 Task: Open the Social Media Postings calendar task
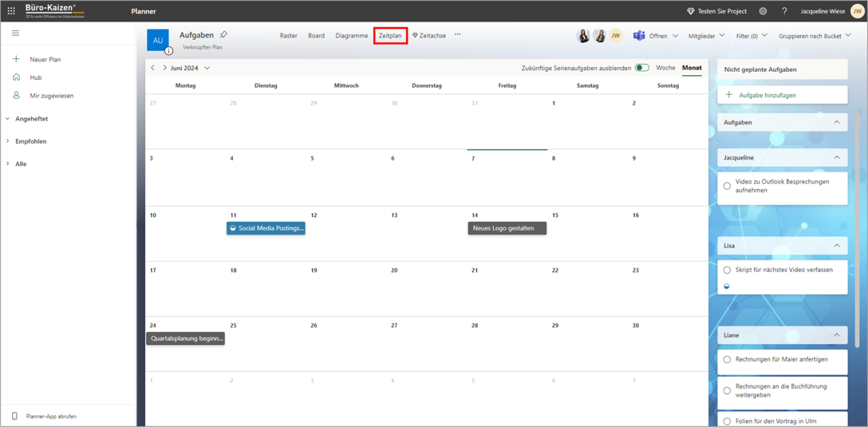[x=266, y=228]
